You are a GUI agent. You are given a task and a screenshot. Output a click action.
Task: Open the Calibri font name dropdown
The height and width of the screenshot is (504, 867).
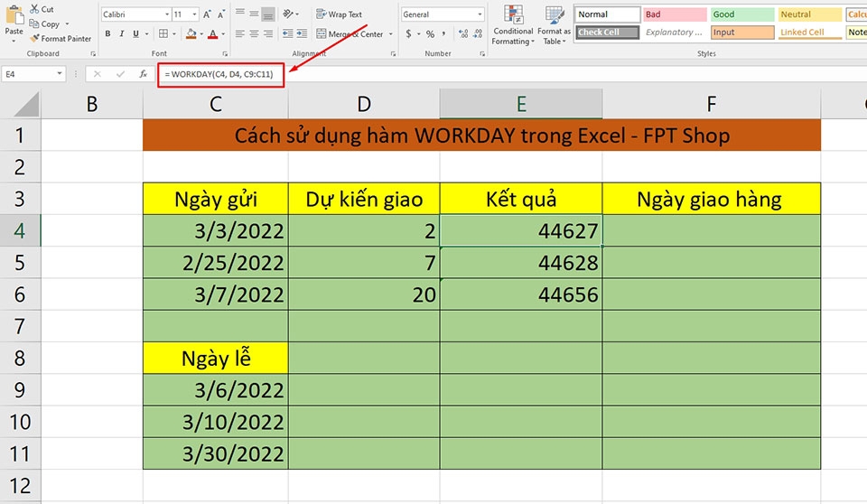[x=167, y=14]
